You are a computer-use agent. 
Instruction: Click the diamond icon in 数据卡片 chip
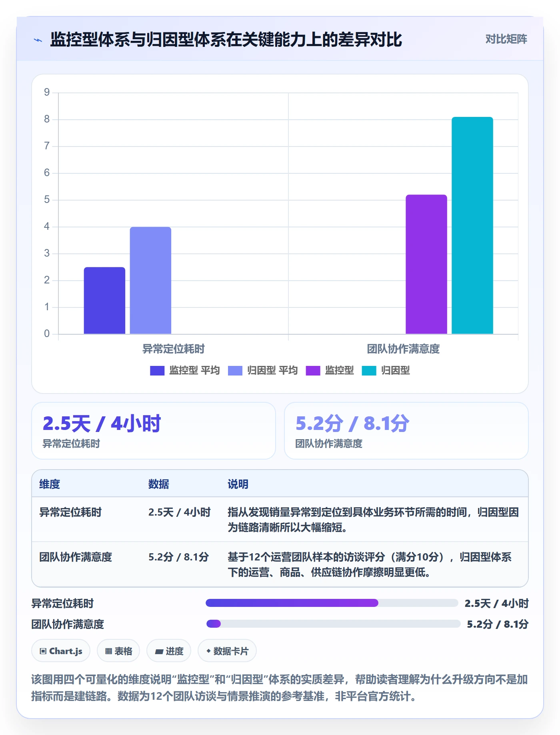click(208, 651)
